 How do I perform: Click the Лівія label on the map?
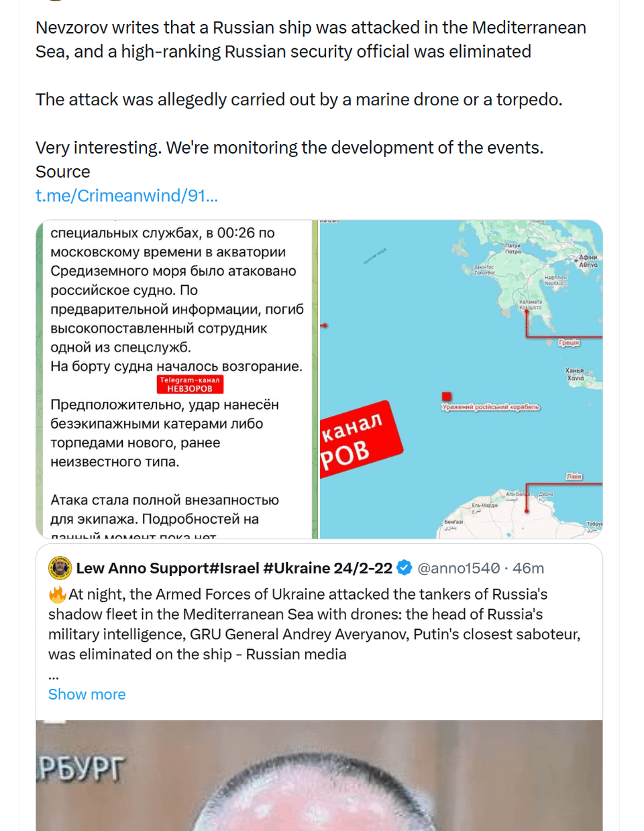(574, 476)
